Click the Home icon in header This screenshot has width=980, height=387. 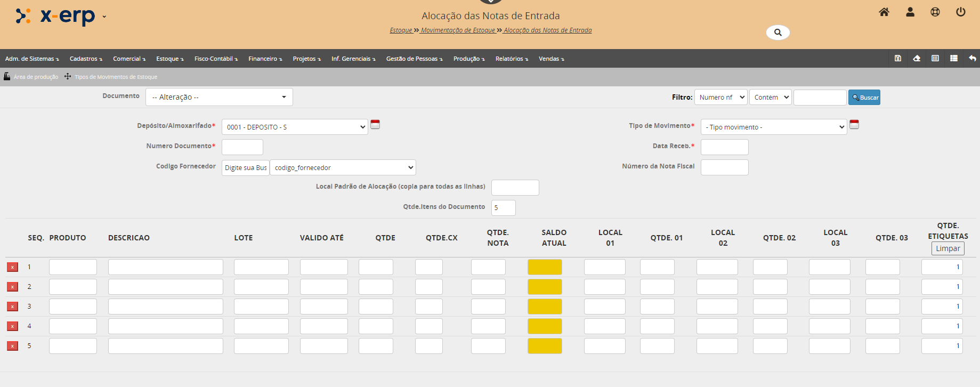point(884,12)
